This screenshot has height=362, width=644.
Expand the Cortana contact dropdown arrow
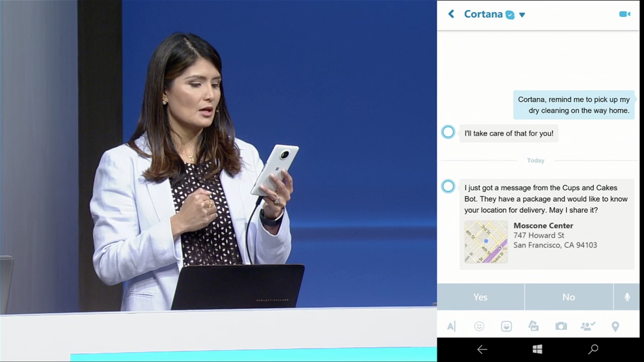point(522,15)
